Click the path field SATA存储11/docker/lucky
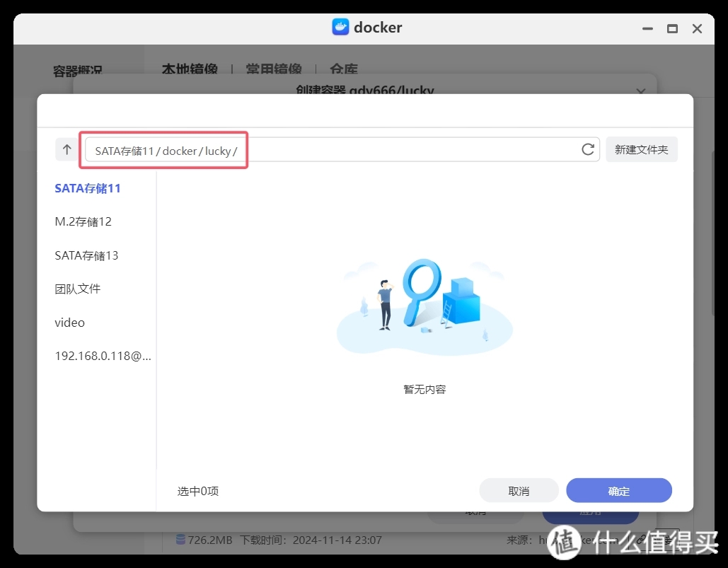The height and width of the screenshot is (568, 728). [342, 149]
